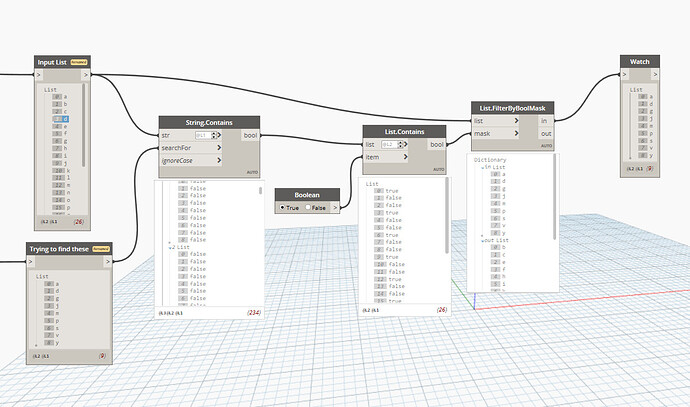This screenshot has width=690, height=407.
Task: Click the Boolean node's output port arrow
Action: coord(335,207)
